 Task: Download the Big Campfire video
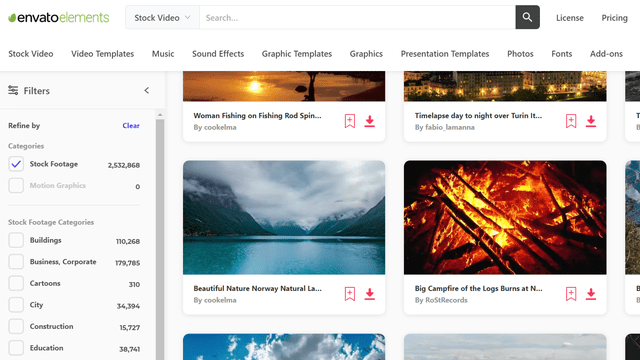pos(591,294)
